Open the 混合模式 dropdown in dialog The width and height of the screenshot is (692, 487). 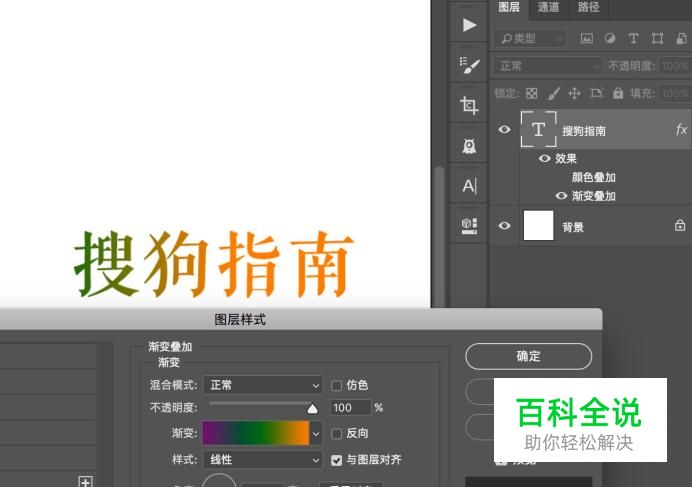coord(263,385)
